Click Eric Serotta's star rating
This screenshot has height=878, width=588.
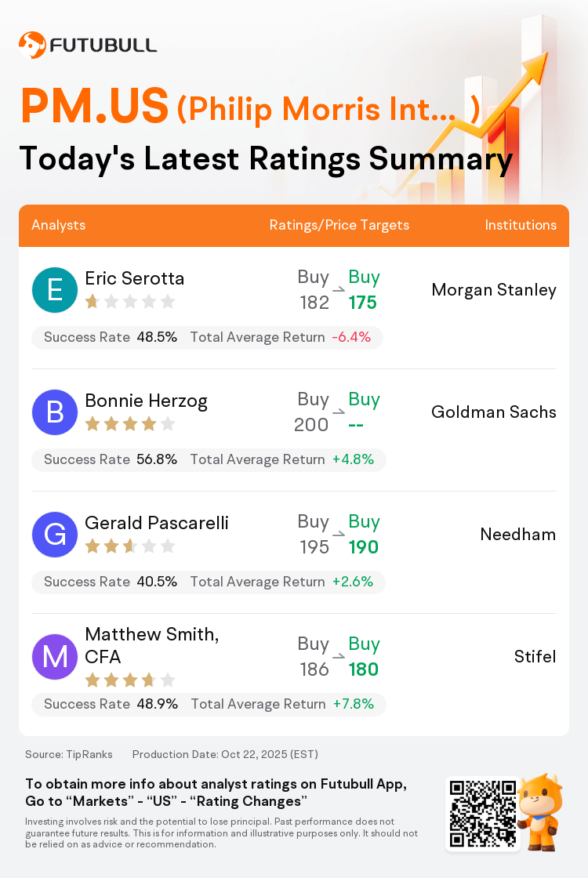[129, 301]
